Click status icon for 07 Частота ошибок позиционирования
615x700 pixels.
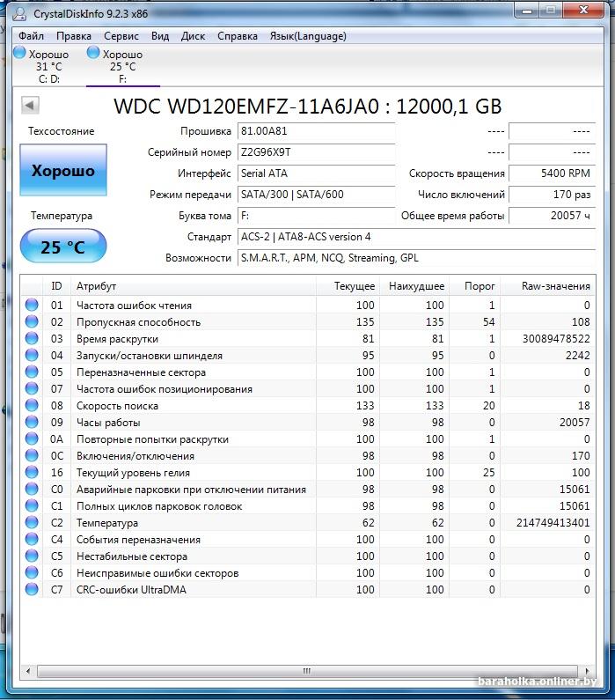[x=32, y=388]
